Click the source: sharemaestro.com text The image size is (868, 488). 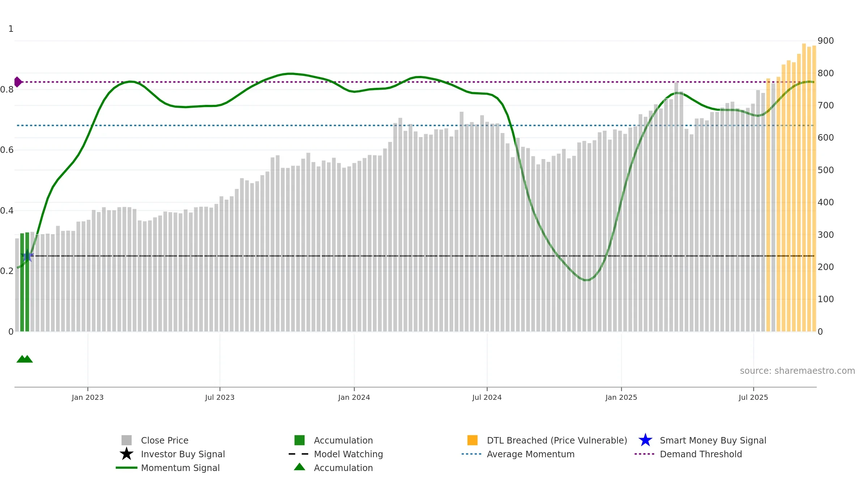(x=797, y=371)
